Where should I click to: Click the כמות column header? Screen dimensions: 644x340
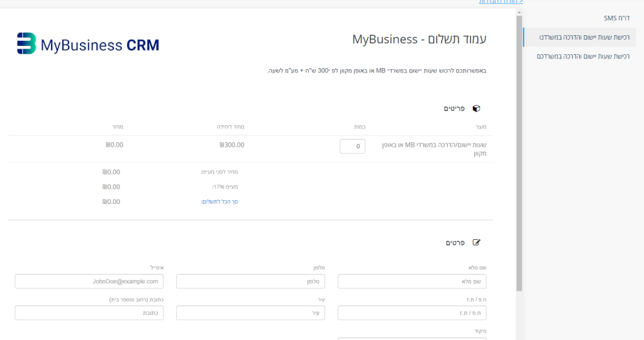point(360,127)
